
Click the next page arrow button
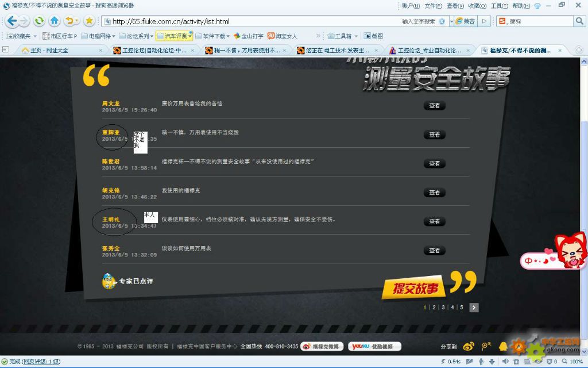(474, 308)
